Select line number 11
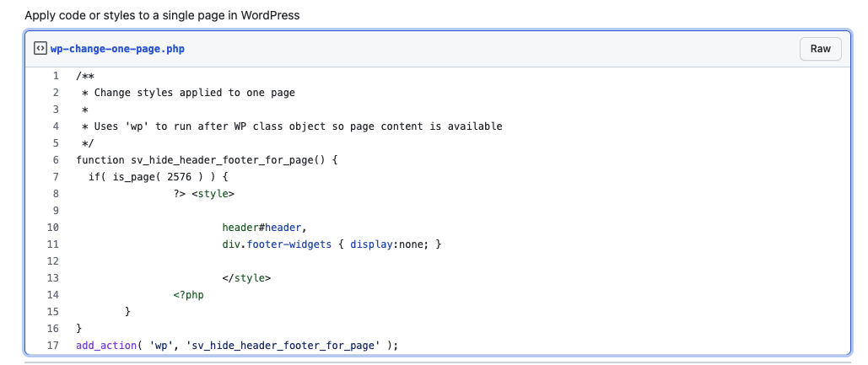Viewport: 868px width, 365px height. (53, 244)
